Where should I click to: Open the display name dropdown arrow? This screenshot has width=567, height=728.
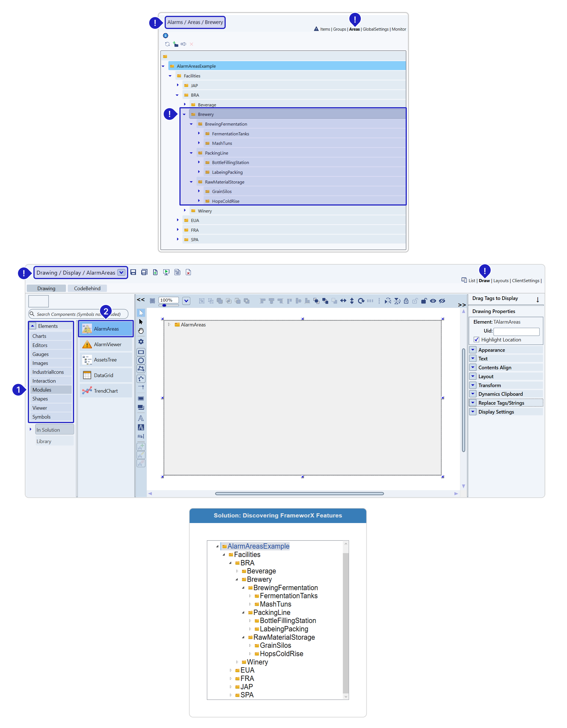coord(121,273)
